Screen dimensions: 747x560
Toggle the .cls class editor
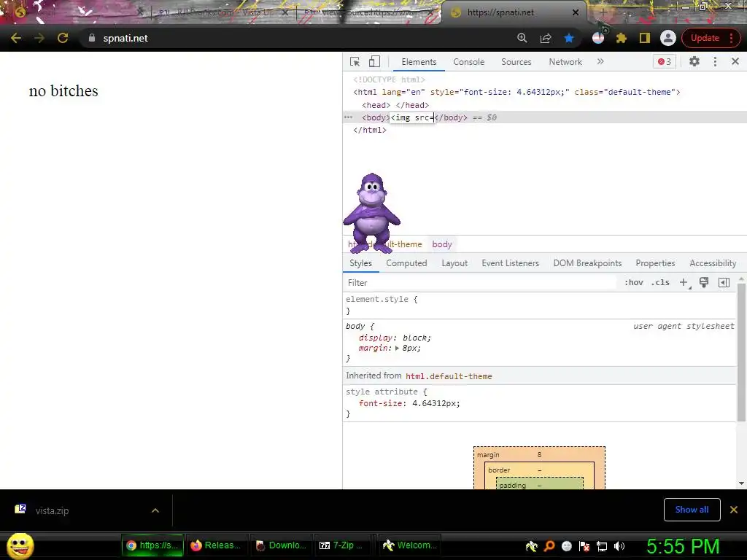point(660,282)
